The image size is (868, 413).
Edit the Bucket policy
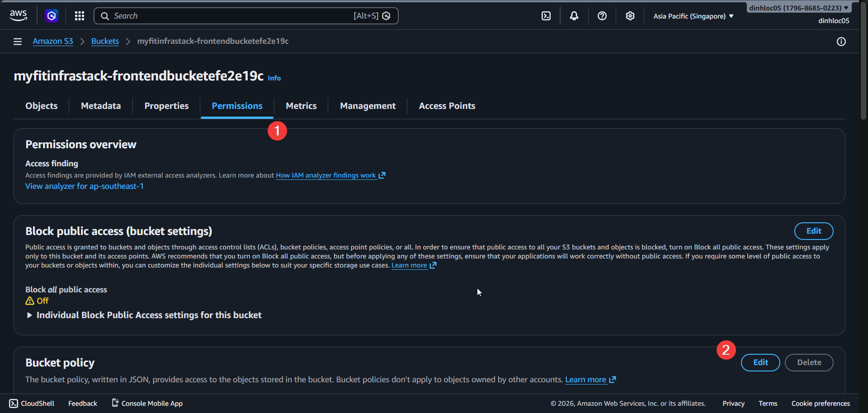760,362
